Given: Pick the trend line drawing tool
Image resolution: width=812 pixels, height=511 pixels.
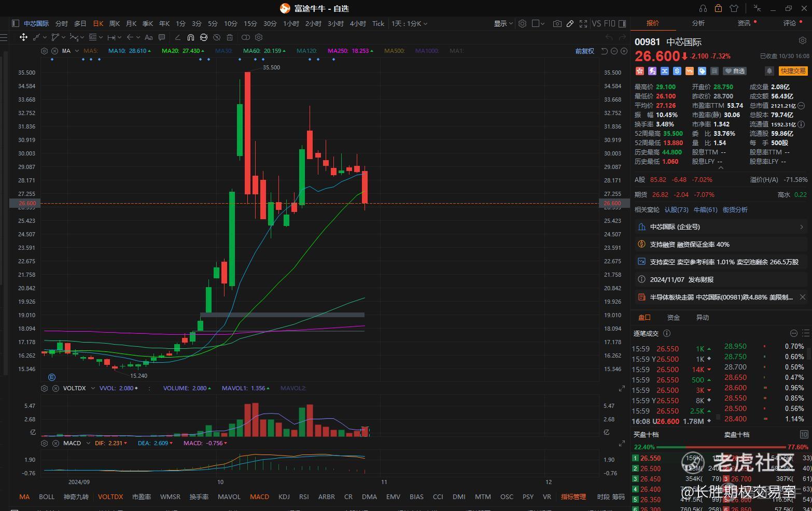Looking at the screenshot, I should [36, 37].
